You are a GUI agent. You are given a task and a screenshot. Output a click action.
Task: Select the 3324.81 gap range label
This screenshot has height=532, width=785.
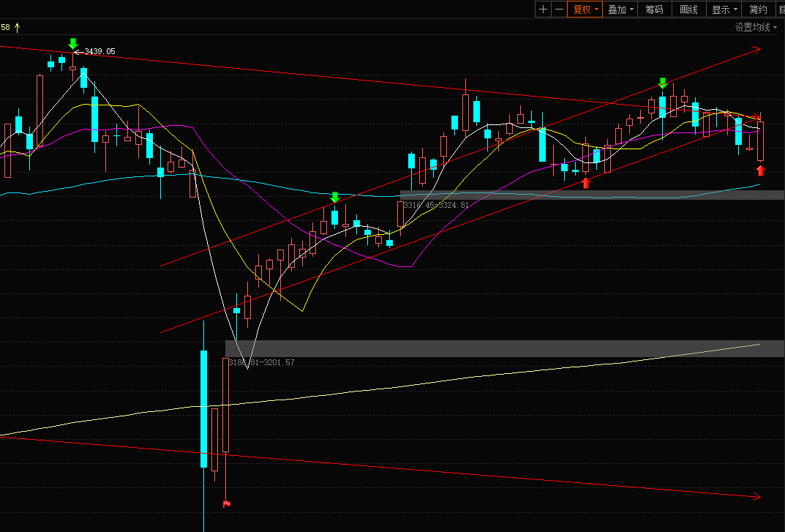(436, 205)
